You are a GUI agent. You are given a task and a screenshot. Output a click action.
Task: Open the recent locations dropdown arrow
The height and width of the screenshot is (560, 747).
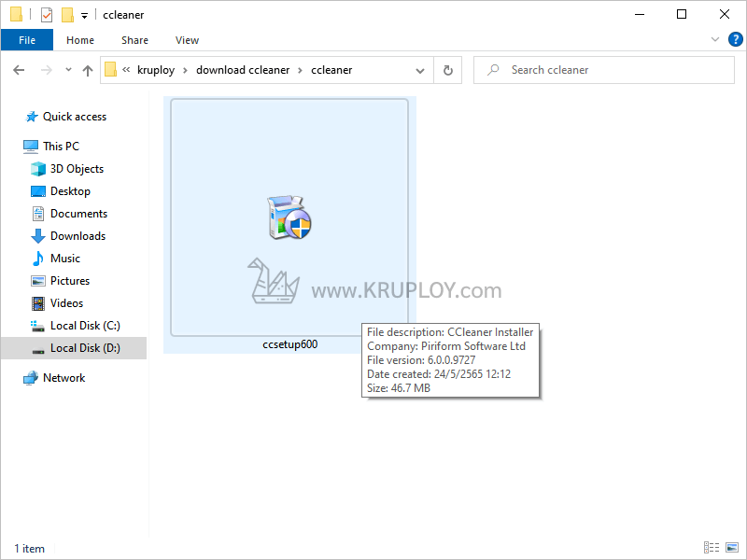pos(68,70)
